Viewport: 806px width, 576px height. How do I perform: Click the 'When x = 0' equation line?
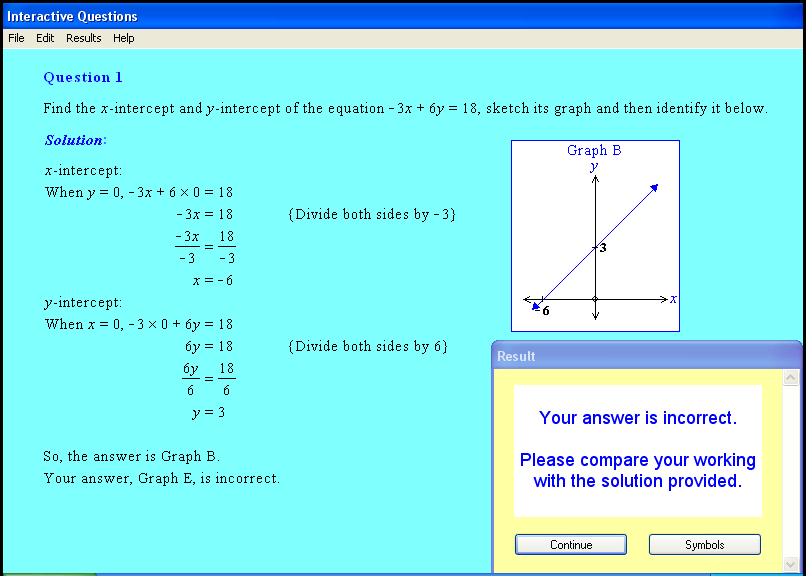click(139, 325)
